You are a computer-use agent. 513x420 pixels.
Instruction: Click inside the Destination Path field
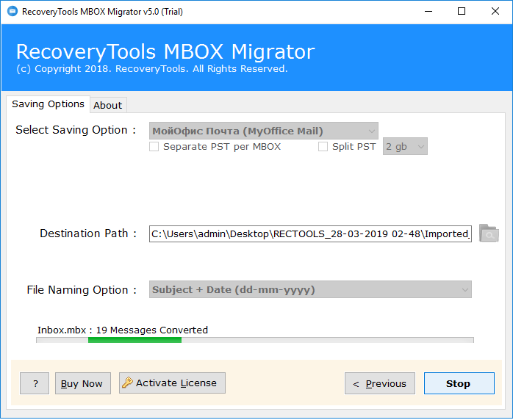tap(310, 233)
